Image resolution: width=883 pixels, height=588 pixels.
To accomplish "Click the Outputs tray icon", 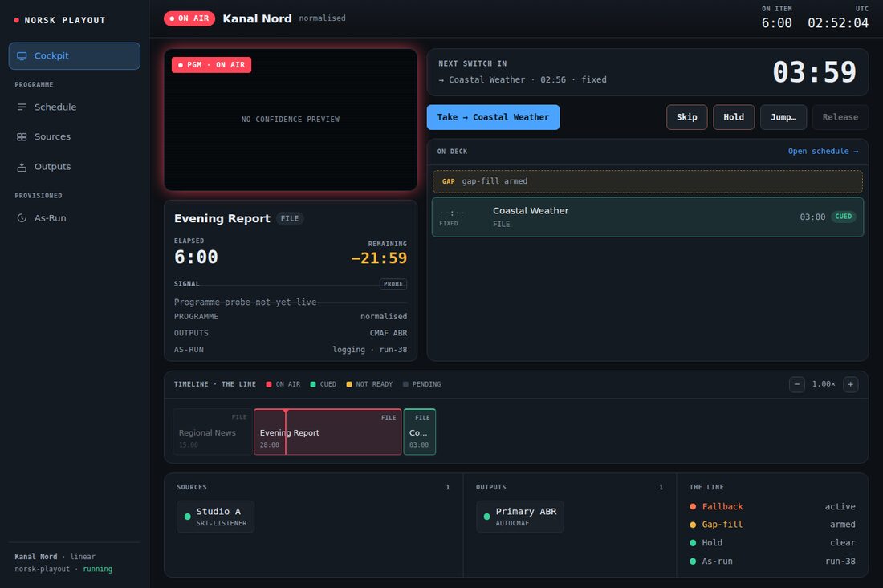I will [x=22, y=167].
